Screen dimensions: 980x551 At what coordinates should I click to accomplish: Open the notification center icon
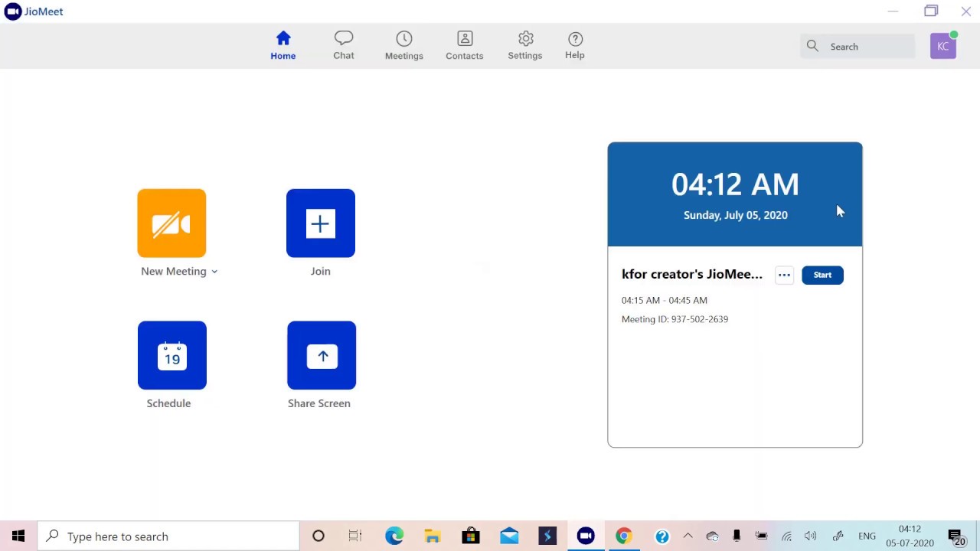pos(955,537)
